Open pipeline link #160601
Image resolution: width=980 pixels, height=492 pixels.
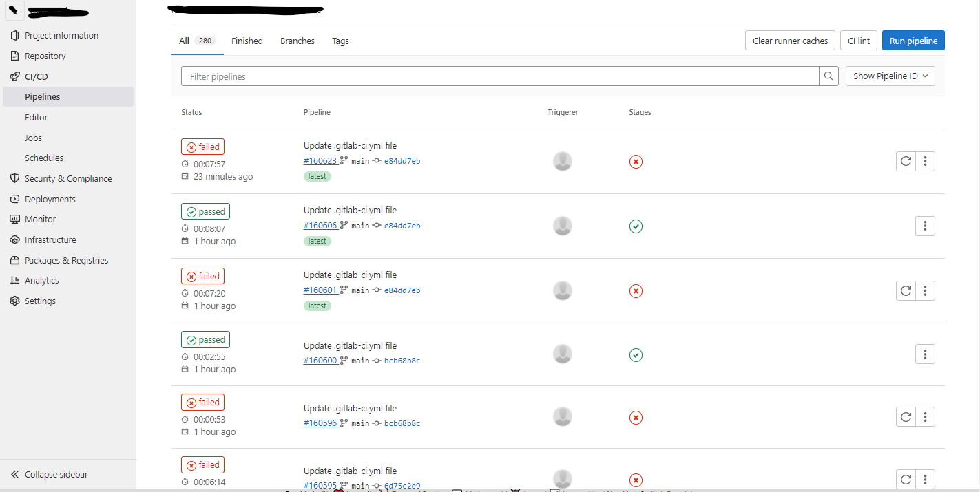[x=320, y=290]
